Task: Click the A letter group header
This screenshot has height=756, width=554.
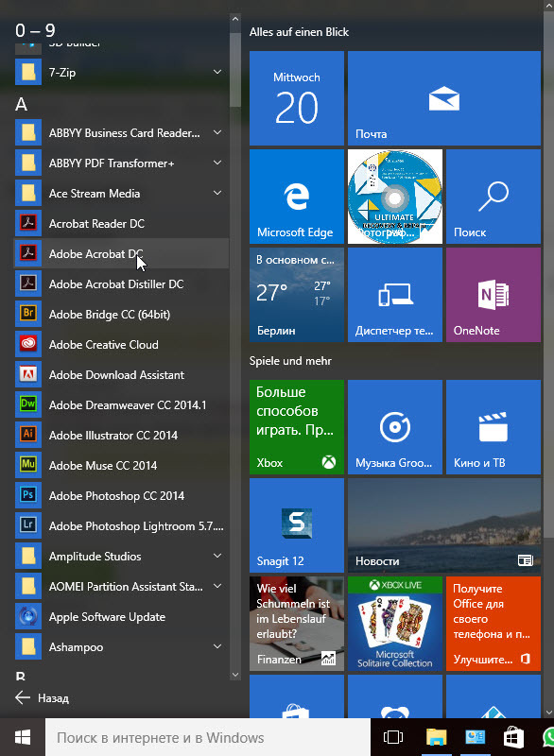Action: click(x=21, y=104)
